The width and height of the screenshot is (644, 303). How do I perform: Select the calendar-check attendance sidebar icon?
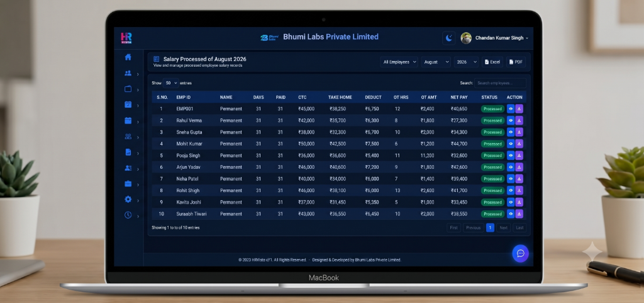point(128,105)
